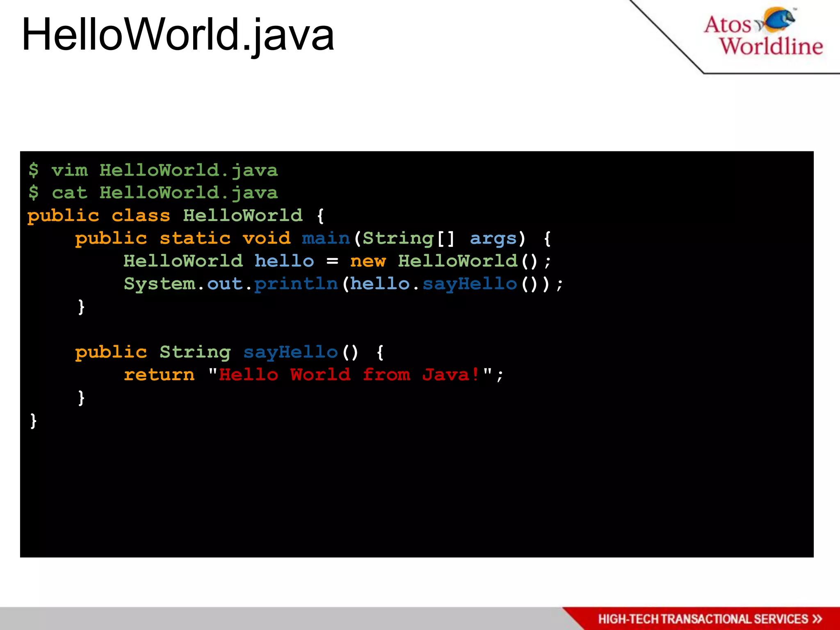Viewport: 840px width, 630px height.
Task: Click the 'void' keyword
Action: pyautogui.click(x=267, y=238)
